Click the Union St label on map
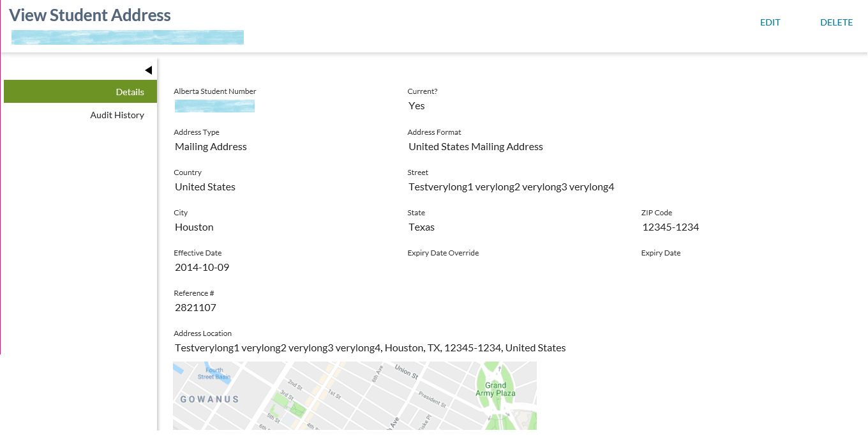 (x=406, y=370)
